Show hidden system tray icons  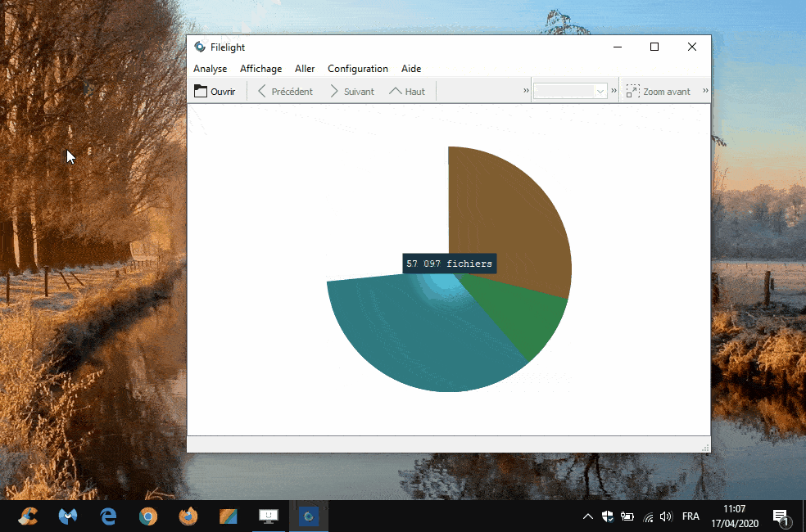coord(587,516)
